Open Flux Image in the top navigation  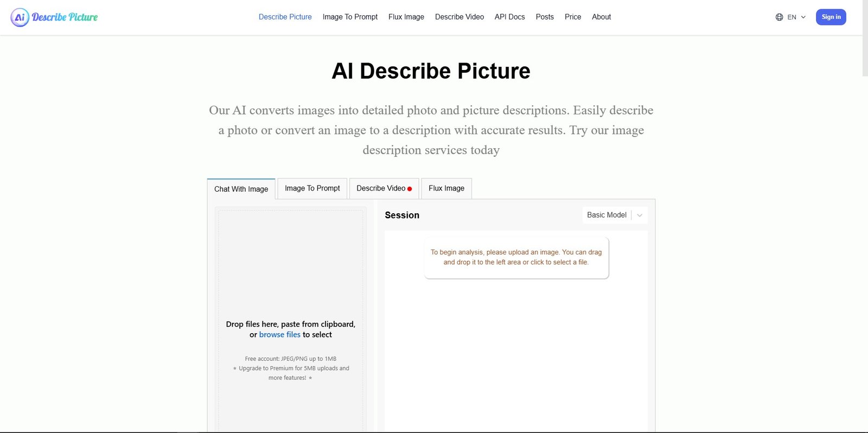click(x=406, y=17)
